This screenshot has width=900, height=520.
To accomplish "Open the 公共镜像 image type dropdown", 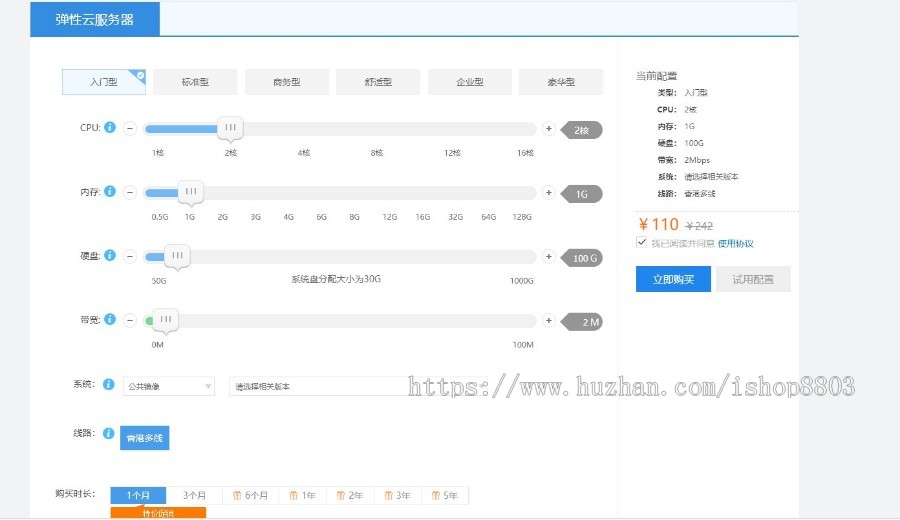I will tap(169, 386).
